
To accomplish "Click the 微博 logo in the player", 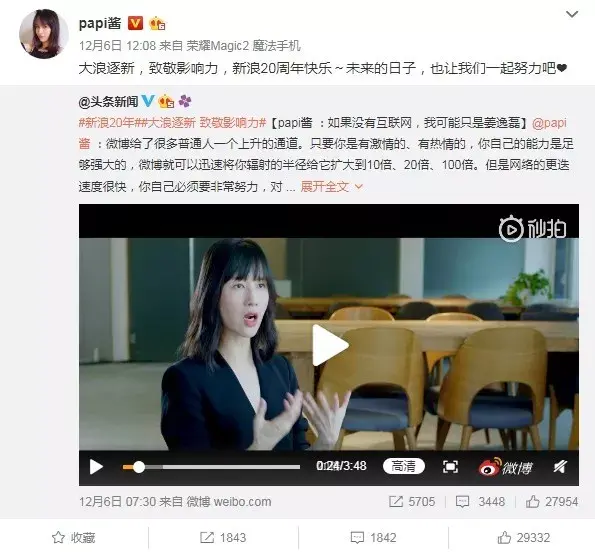I will (505, 467).
